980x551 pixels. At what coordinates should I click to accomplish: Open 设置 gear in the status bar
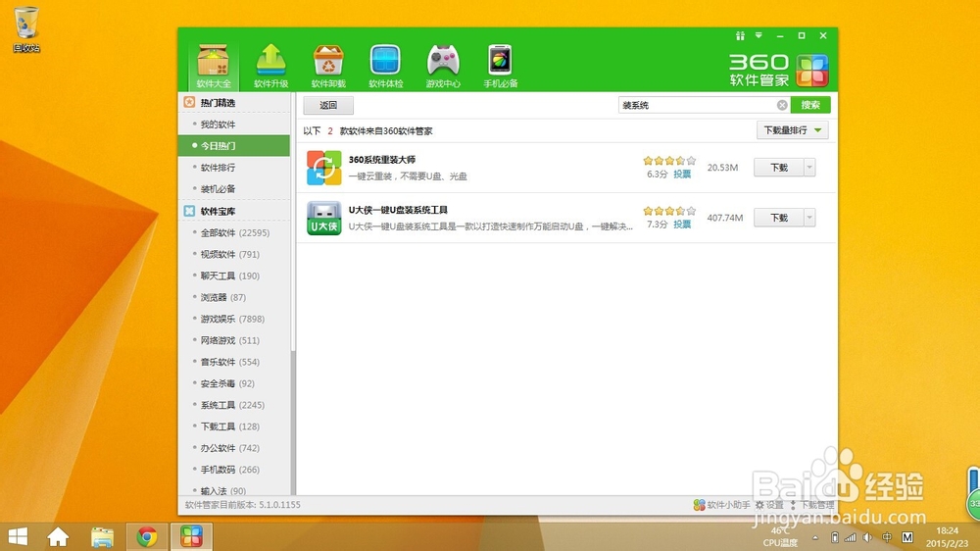pyautogui.click(x=769, y=505)
